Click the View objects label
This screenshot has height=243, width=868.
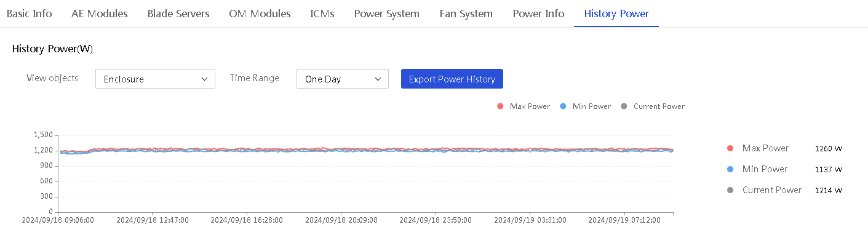[52, 78]
